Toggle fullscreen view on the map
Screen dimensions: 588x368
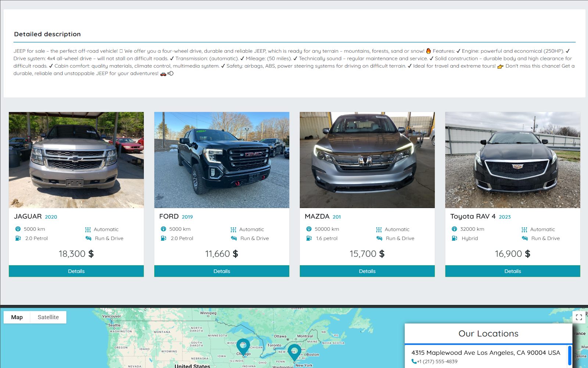pyautogui.click(x=579, y=317)
